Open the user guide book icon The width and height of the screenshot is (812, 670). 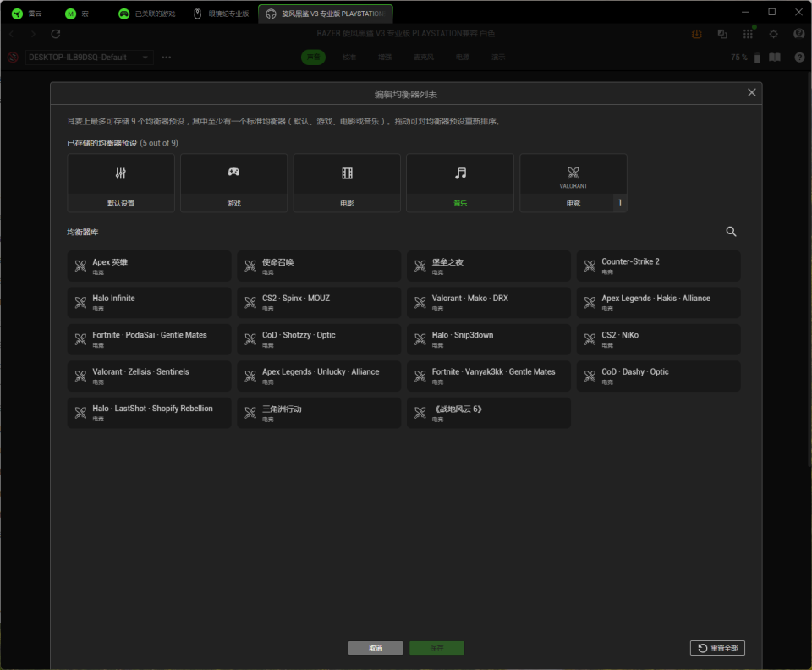[x=775, y=57]
